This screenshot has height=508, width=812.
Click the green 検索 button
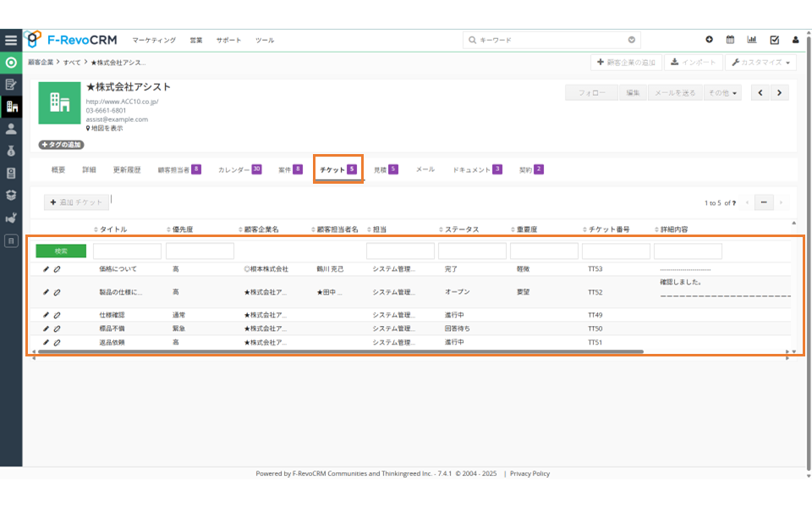[x=61, y=251]
